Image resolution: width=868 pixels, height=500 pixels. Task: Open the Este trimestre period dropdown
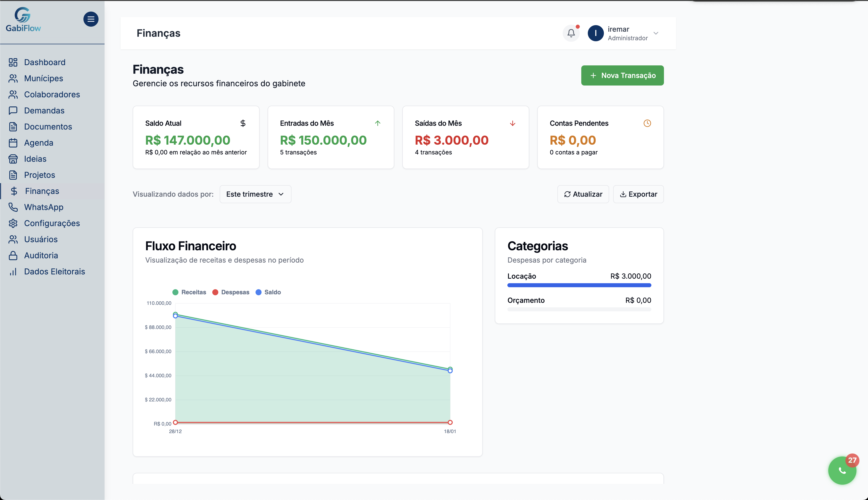pyautogui.click(x=255, y=194)
